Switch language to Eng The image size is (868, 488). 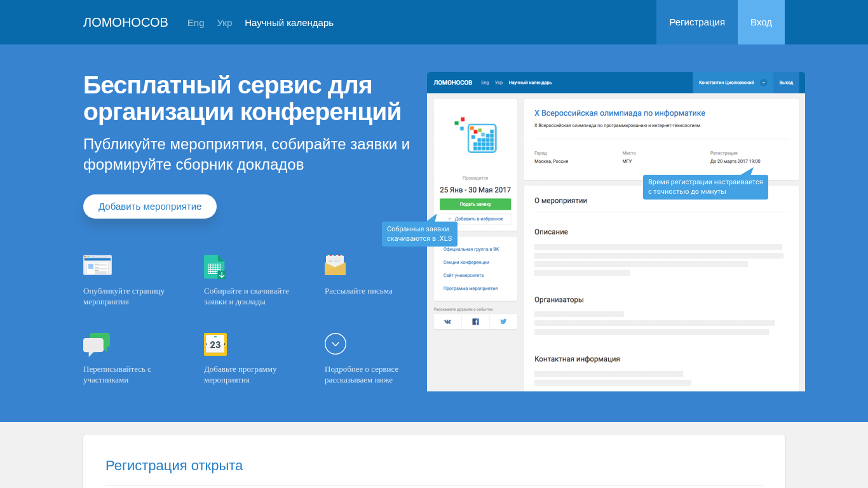click(196, 22)
